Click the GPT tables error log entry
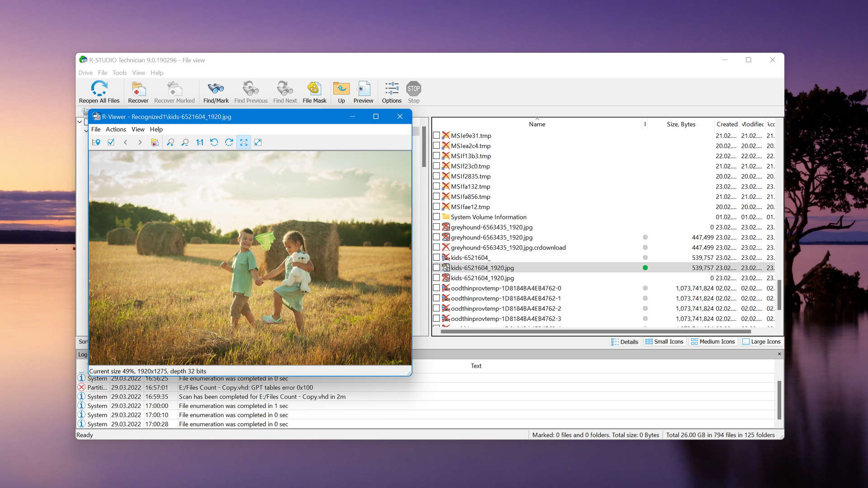868x488 pixels. pyautogui.click(x=425, y=387)
